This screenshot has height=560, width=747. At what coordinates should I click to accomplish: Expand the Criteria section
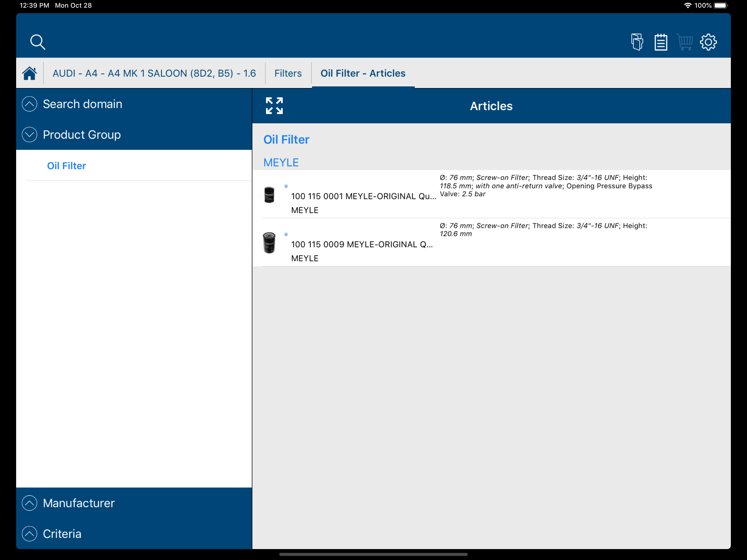tap(134, 534)
